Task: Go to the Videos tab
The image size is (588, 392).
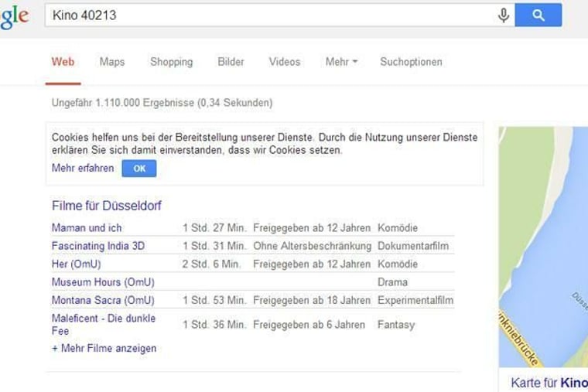Action: pos(284,62)
